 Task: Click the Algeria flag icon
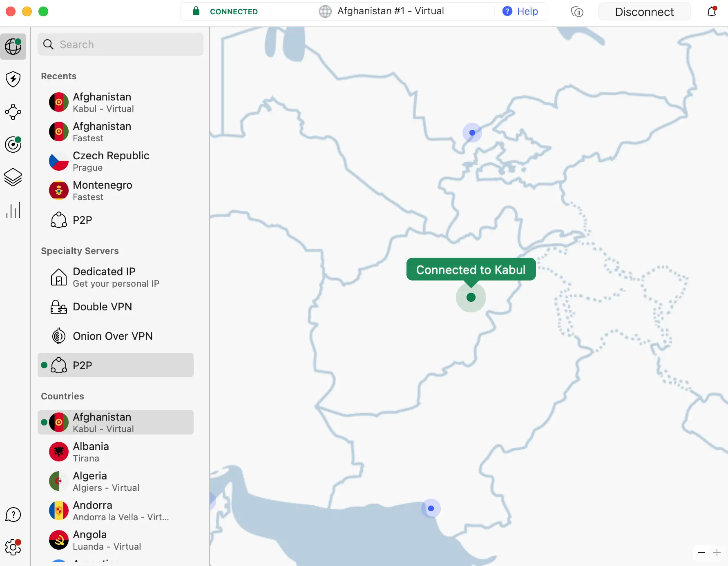59,481
